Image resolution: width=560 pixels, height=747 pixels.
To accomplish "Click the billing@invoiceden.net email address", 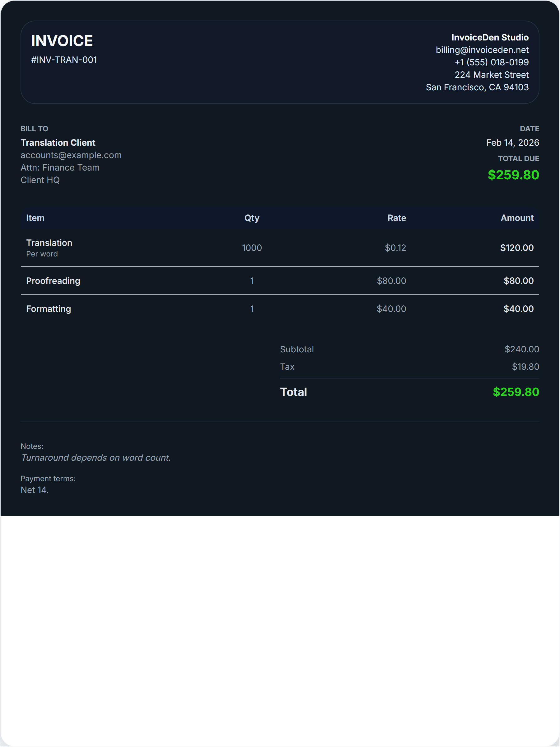I will click(x=482, y=50).
